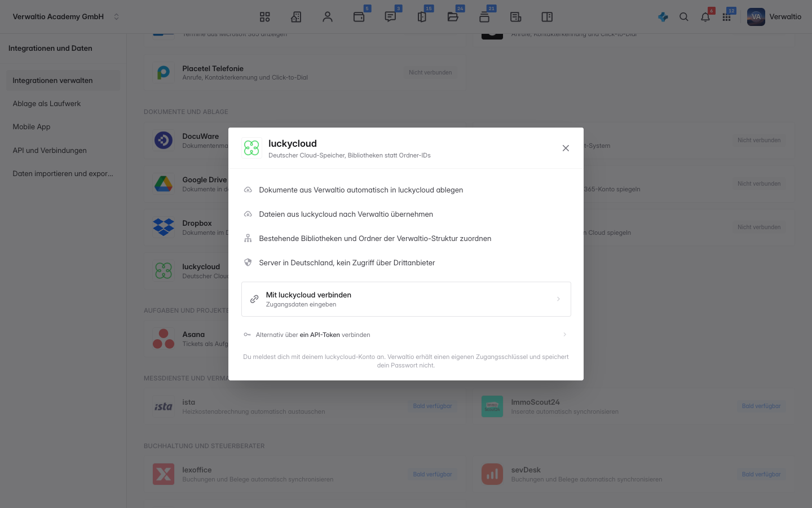812x508 pixels.
Task: Click the Asana logo
Action: [164, 339]
